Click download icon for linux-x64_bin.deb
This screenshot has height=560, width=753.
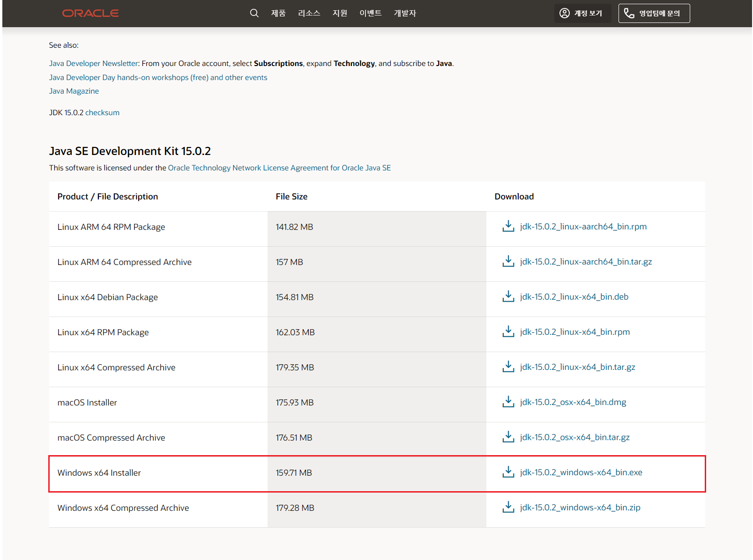click(508, 296)
